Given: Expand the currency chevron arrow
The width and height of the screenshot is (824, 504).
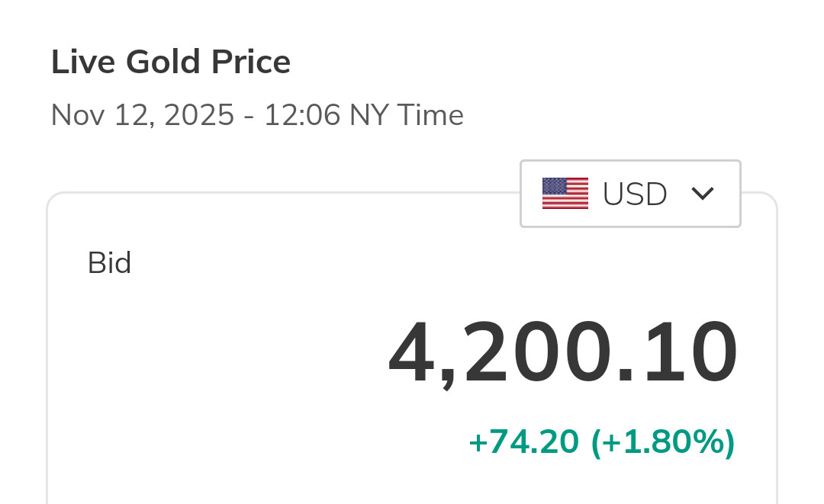Looking at the screenshot, I should coord(702,194).
